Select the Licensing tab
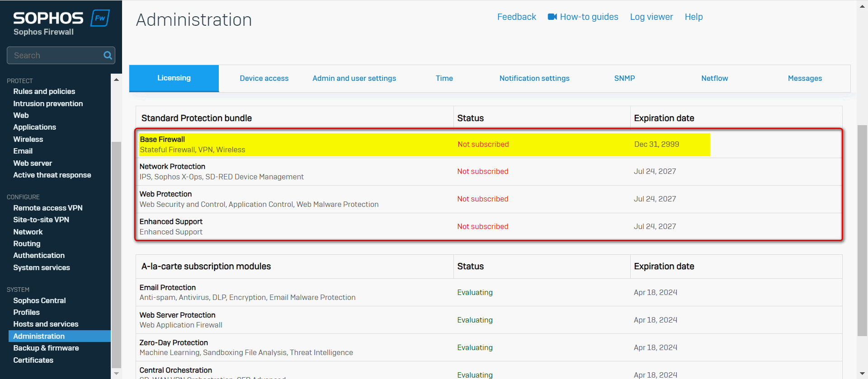The image size is (868, 379). pyautogui.click(x=174, y=78)
